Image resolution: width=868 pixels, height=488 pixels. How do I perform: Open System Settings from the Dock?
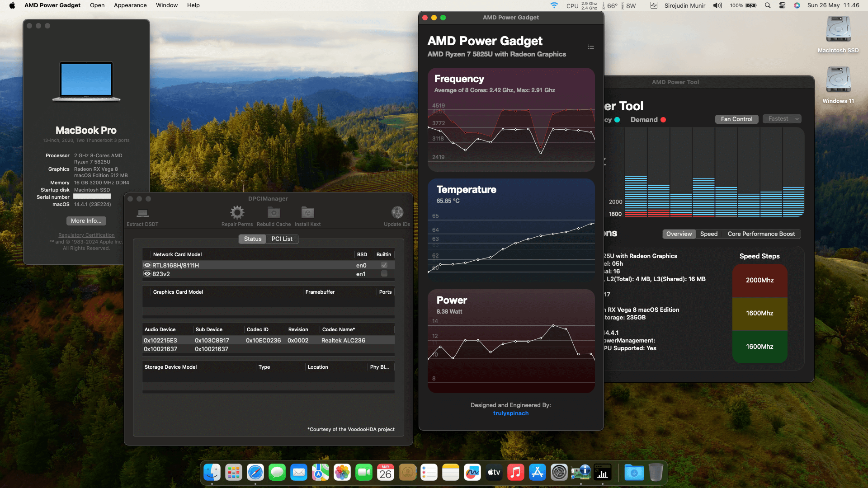pos(559,472)
